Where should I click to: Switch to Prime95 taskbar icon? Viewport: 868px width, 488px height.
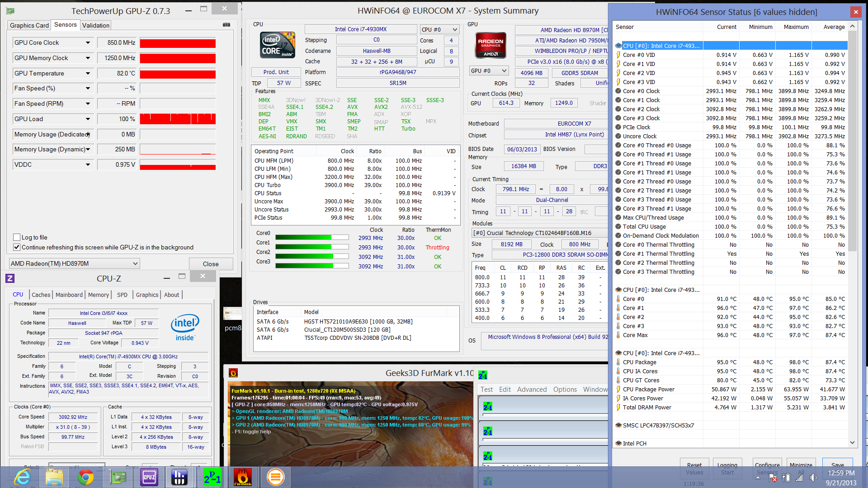[212, 477]
